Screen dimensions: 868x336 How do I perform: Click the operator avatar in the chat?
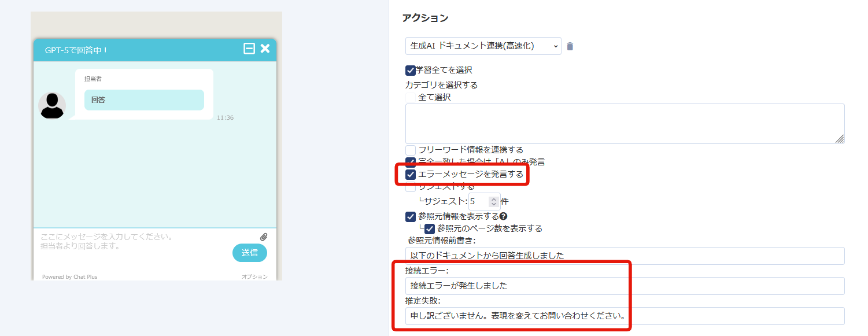(x=52, y=105)
